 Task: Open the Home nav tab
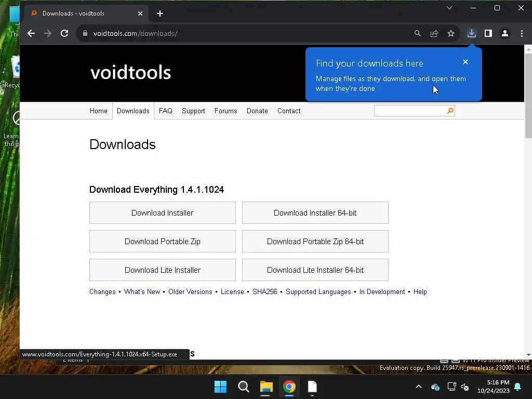click(x=98, y=111)
